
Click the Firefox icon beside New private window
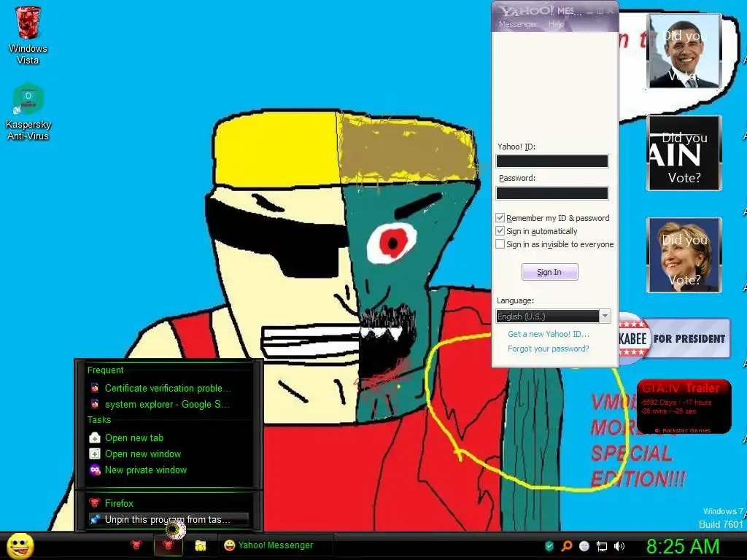pos(95,470)
